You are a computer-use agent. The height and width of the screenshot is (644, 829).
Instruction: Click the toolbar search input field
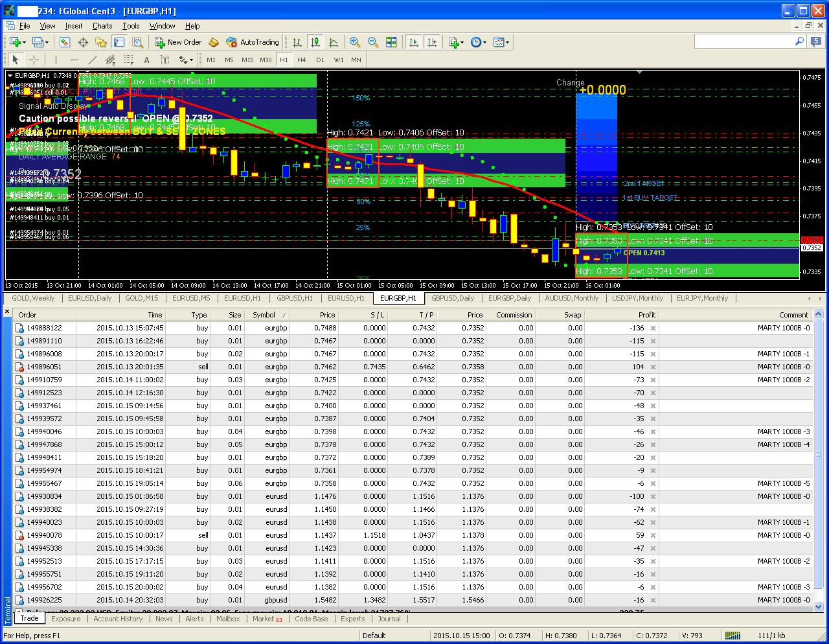click(x=744, y=41)
